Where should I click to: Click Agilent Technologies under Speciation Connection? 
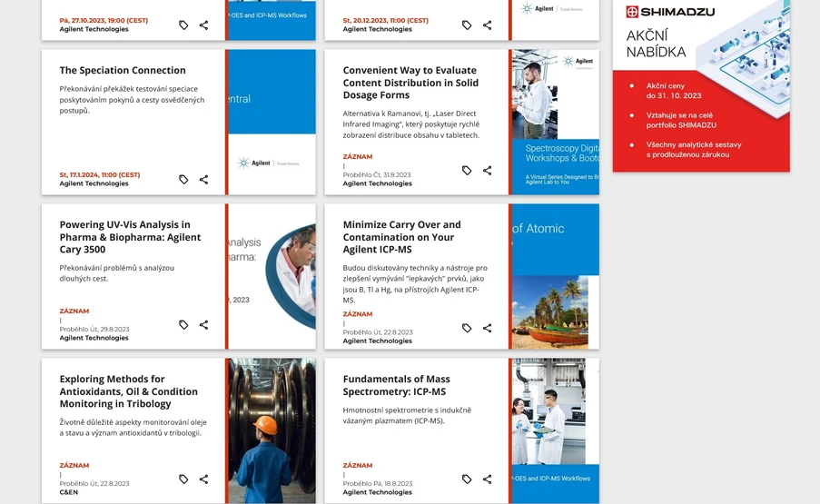[94, 183]
